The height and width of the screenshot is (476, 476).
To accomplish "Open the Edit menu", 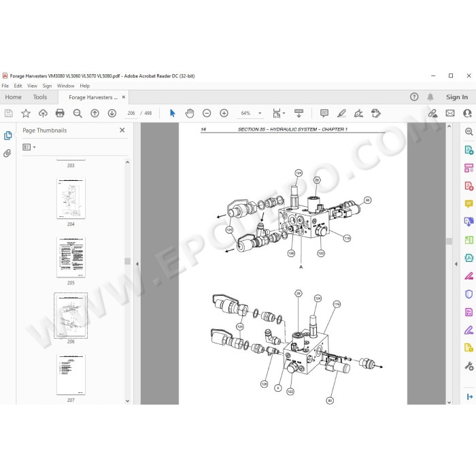I will (x=18, y=86).
